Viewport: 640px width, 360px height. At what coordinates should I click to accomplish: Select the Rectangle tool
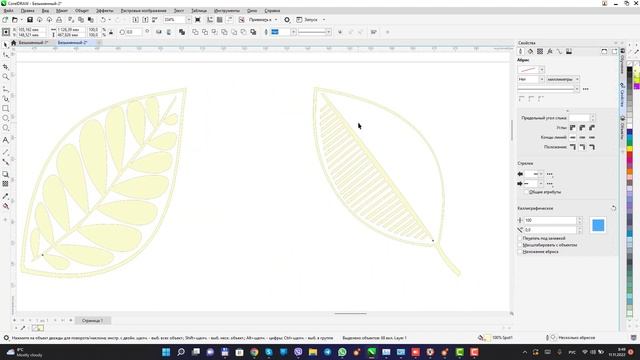coord(5,109)
